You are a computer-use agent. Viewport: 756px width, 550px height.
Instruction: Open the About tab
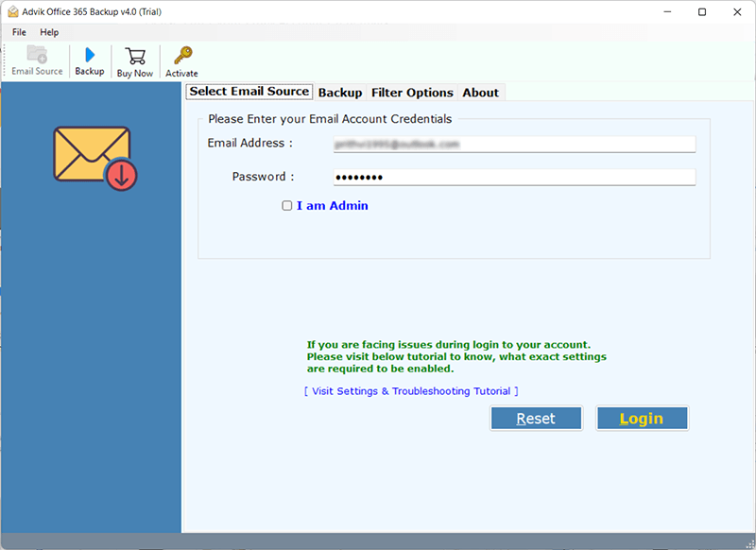tap(481, 93)
